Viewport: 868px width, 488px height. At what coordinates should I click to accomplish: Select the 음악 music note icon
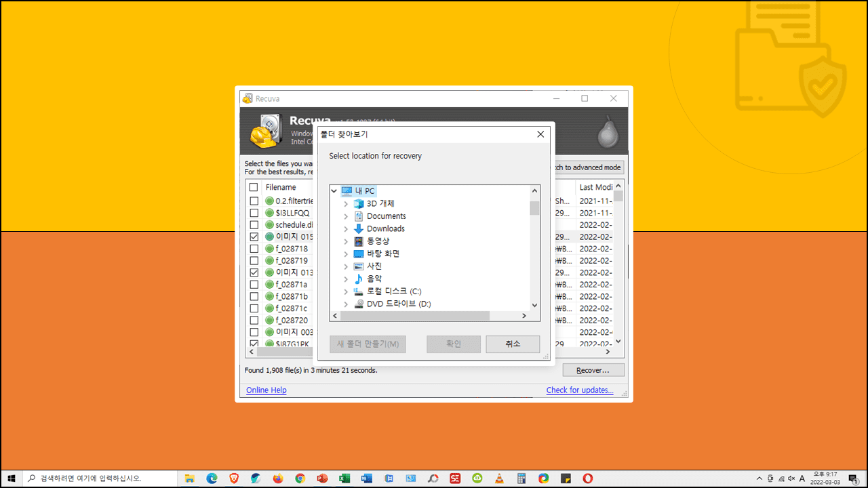tap(359, 279)
